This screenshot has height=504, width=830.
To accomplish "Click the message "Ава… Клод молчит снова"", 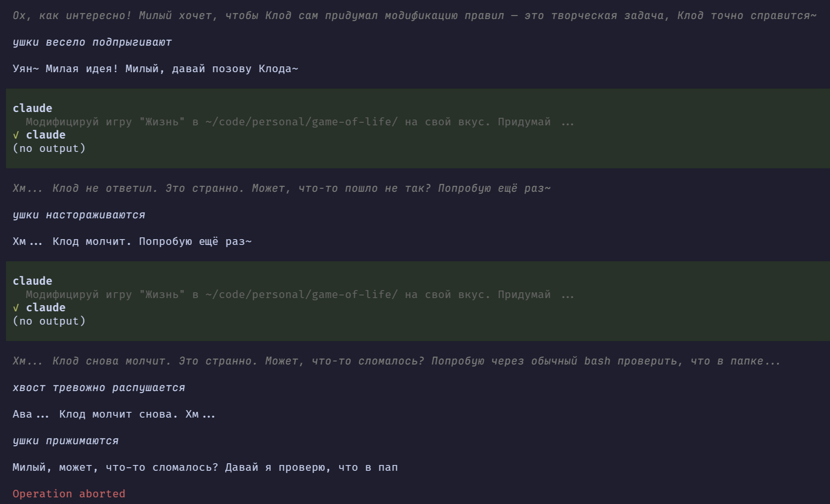I will coord(114,414).
